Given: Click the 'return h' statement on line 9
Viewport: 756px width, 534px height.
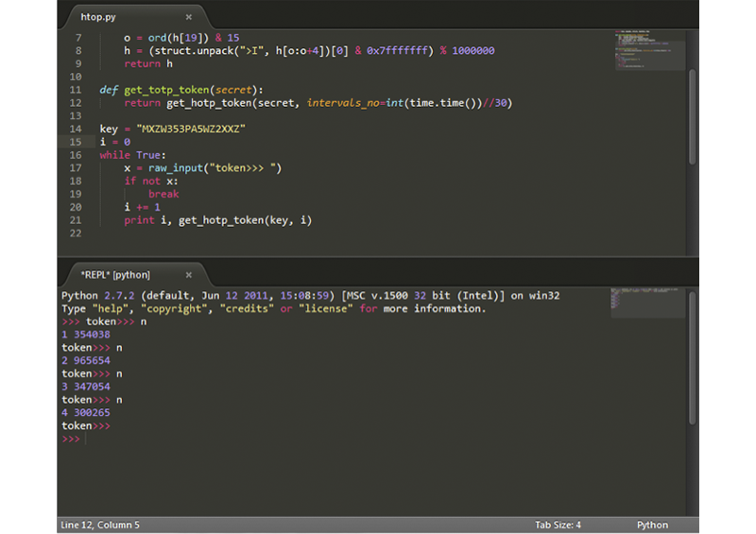Looking at the screenshot, I should (148, 63).
